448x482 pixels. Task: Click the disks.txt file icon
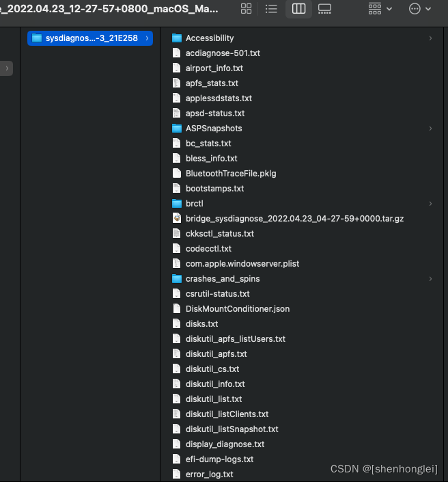(x=177, y=324)
